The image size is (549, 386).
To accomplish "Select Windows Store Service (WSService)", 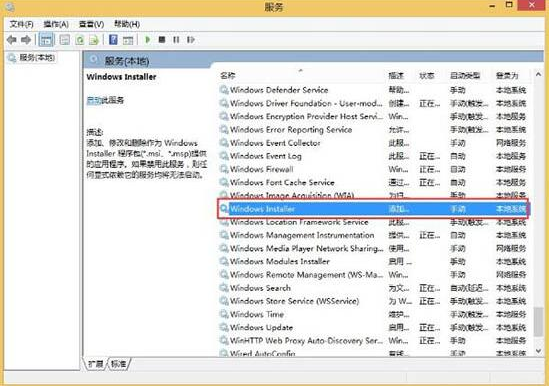I will click(x=373, y=301).
